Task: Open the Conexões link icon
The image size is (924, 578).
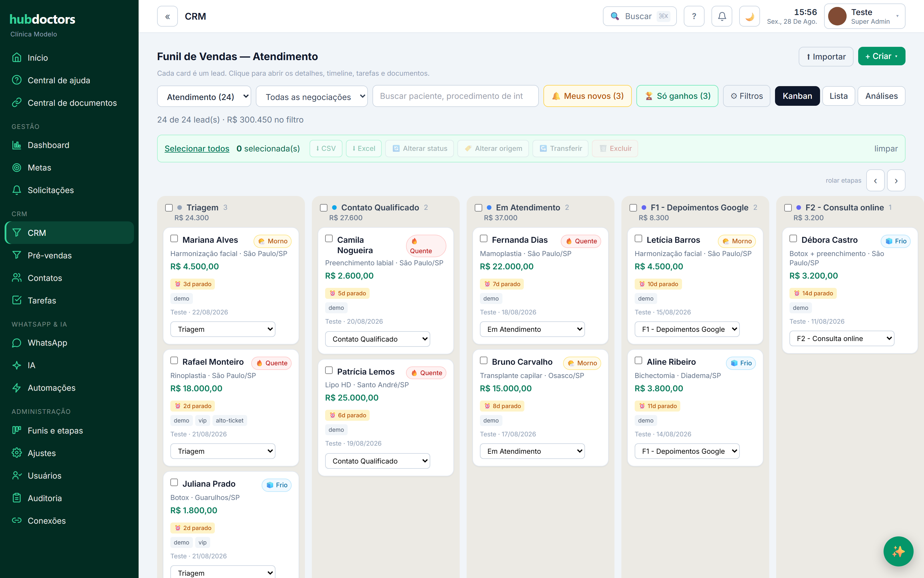Action: (17, 521)
